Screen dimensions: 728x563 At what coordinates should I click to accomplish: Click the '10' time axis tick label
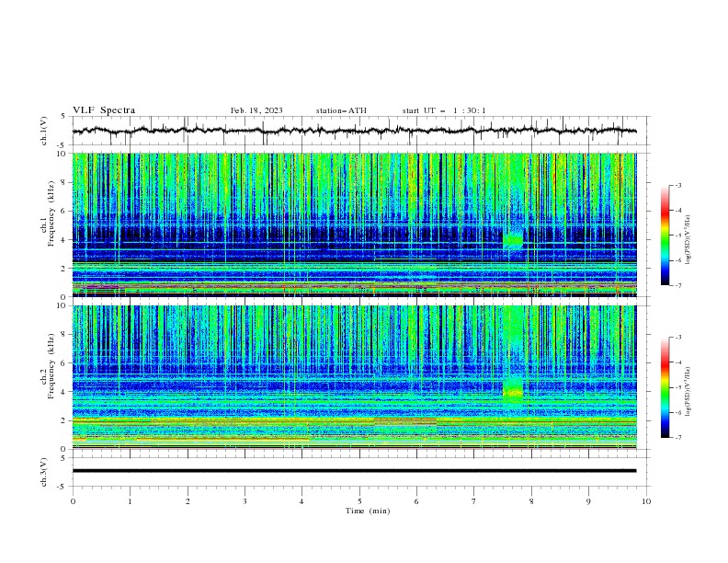point(646,501)
